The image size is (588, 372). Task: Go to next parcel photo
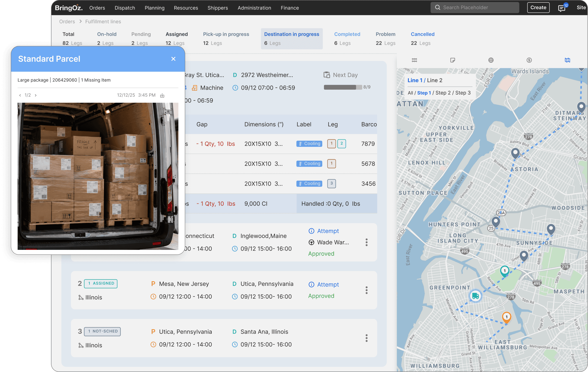(36, 95)
